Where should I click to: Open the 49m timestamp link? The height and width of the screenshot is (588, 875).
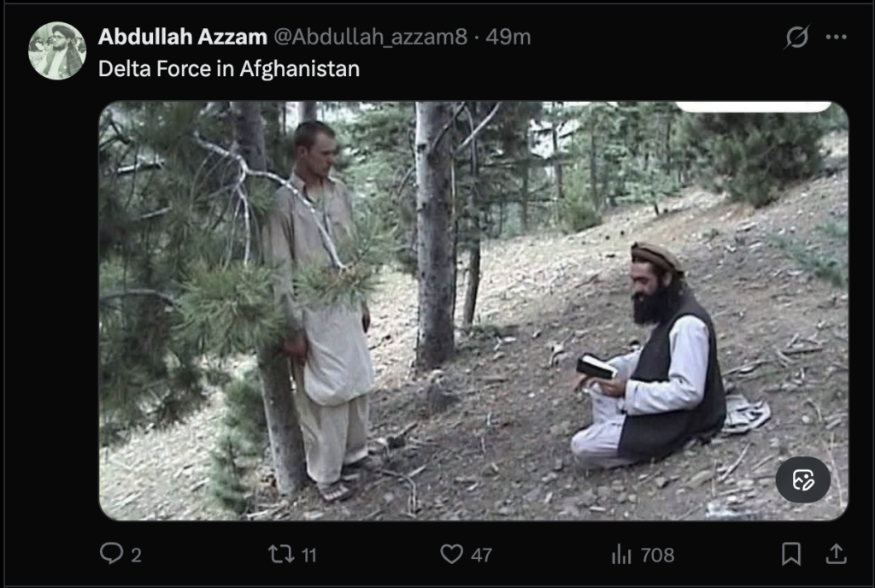pyautogui.click(x=508, y=37)
